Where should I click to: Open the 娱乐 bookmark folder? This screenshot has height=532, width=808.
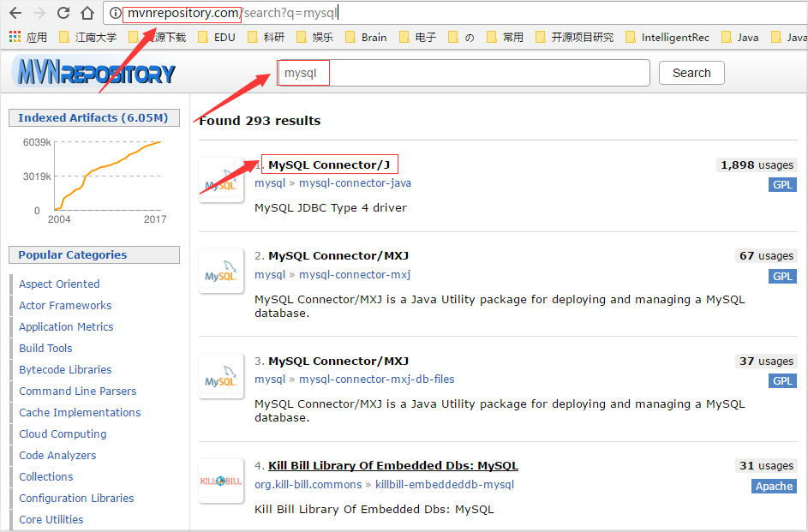click(x=314, y=37)
